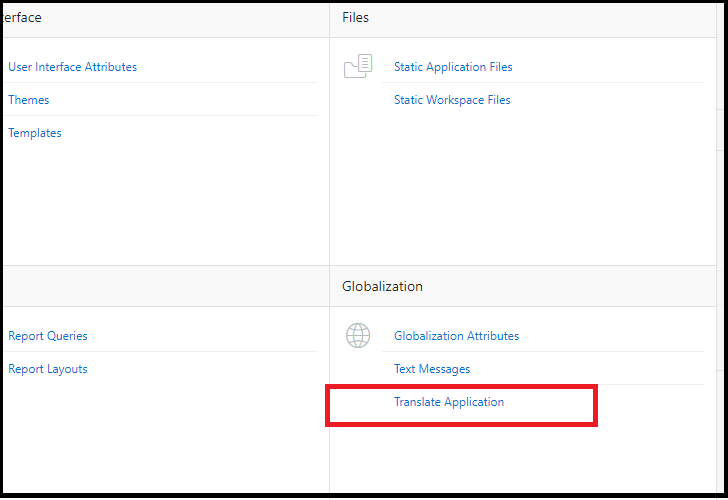Open Report Queries
728x500 pixels.
[x=48, y=336]
